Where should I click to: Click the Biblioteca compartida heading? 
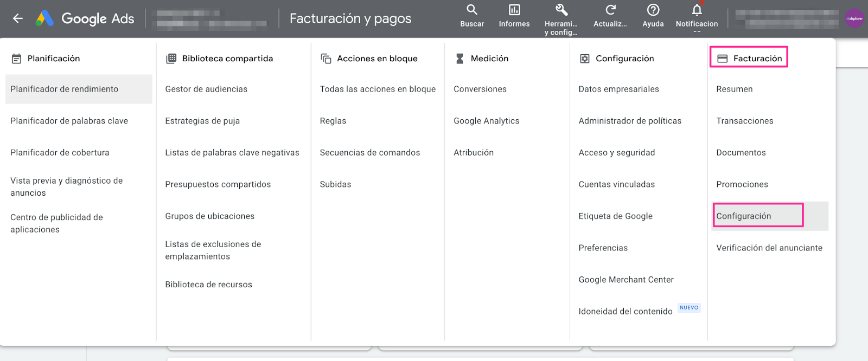(x=228, y=59)
